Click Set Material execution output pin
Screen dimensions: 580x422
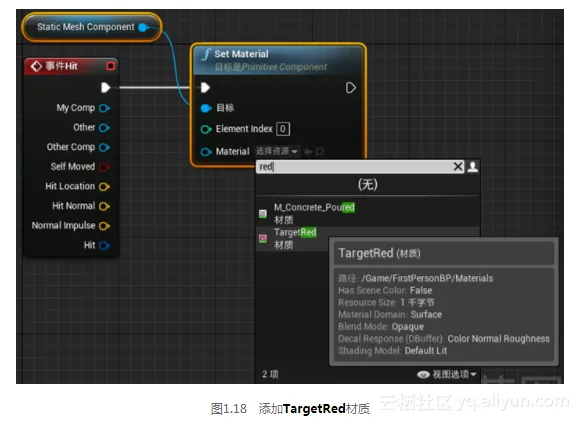click(351, 88)
